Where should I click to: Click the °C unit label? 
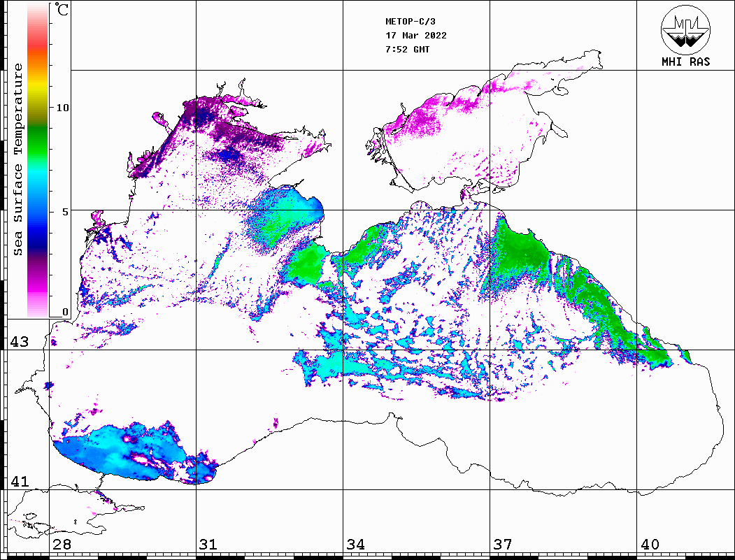[x=62, y=9]
